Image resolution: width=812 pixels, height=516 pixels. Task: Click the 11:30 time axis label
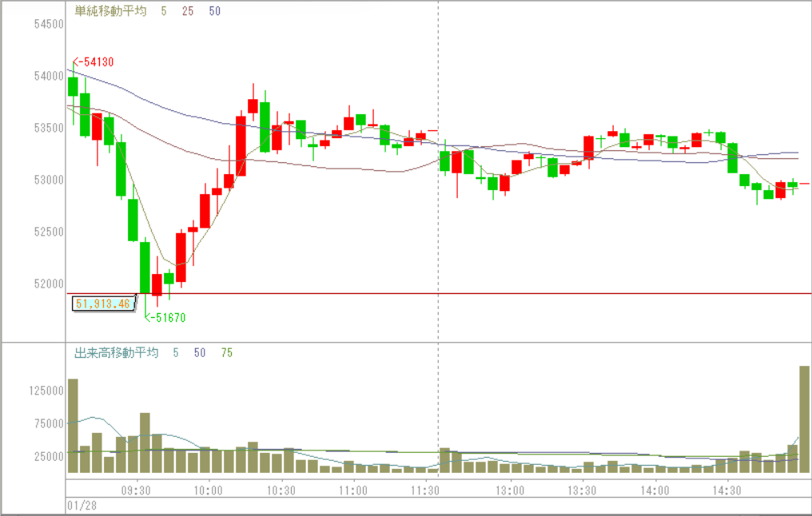(425, 490)
